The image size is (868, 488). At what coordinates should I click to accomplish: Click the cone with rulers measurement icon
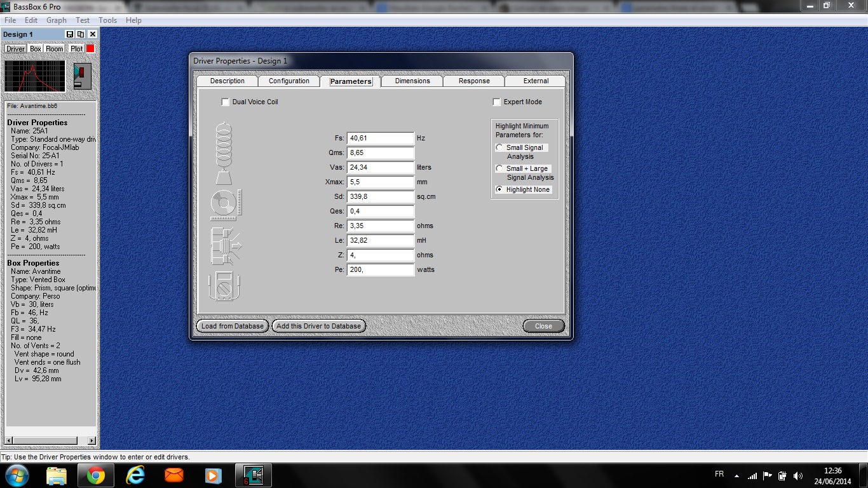pos(226,205)
